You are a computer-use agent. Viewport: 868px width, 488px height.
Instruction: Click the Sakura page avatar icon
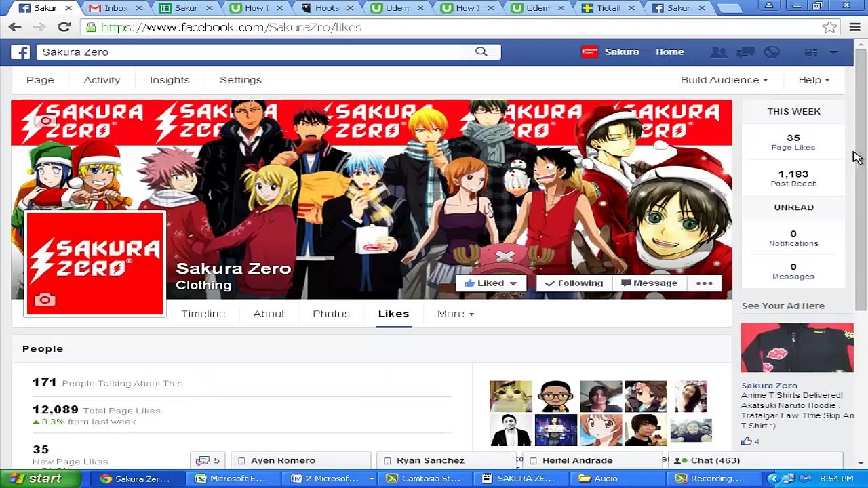[x=589, y=52]
